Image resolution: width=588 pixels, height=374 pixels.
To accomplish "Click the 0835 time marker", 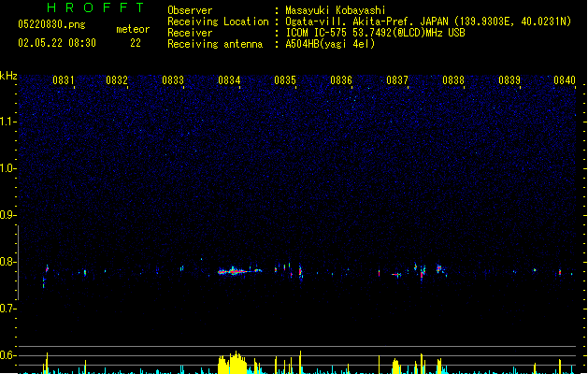I will pos(285,80).
